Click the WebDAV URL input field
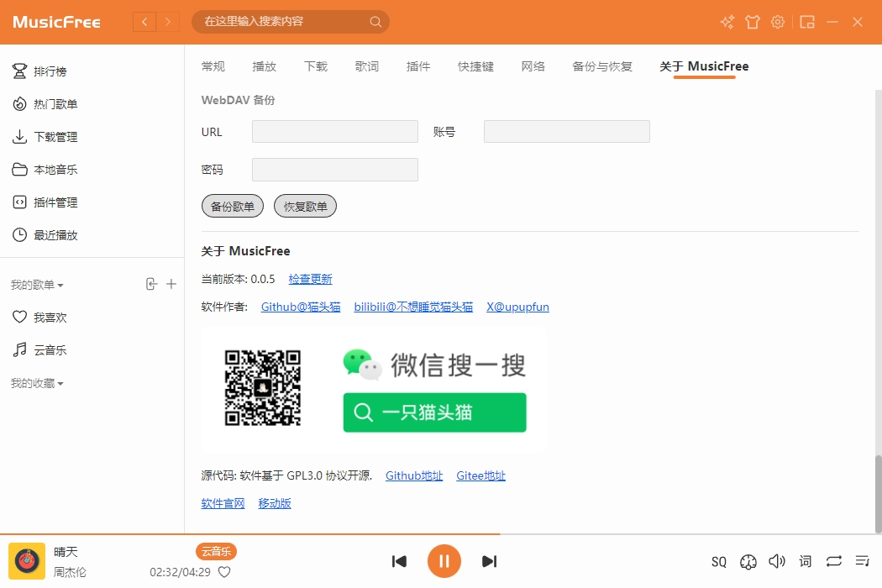Image resolution: width=882 pixels, height=588 pixels. (334, 131)
